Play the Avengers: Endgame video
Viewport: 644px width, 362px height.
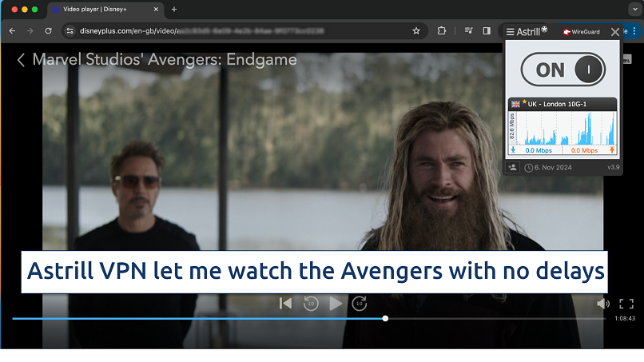[x=336, y=304]
